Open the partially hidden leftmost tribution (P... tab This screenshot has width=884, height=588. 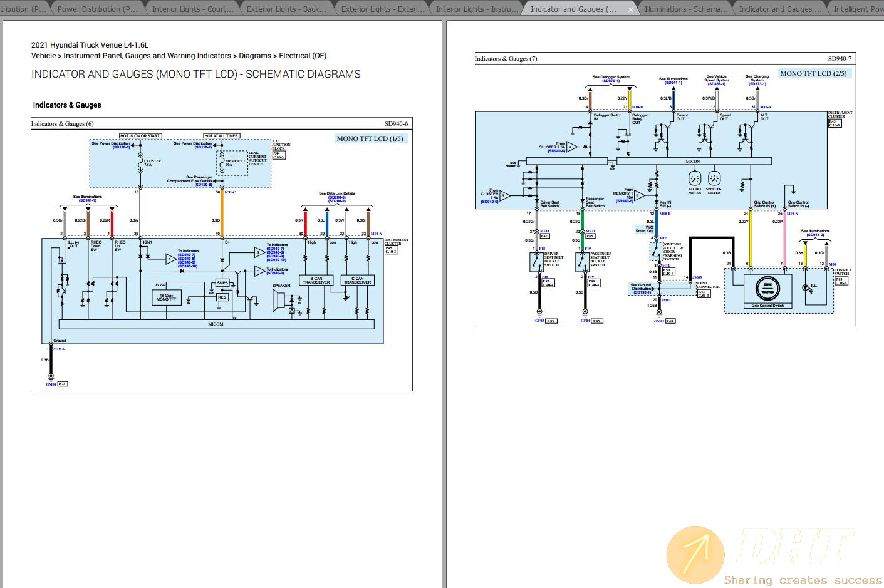click(23, 9)
